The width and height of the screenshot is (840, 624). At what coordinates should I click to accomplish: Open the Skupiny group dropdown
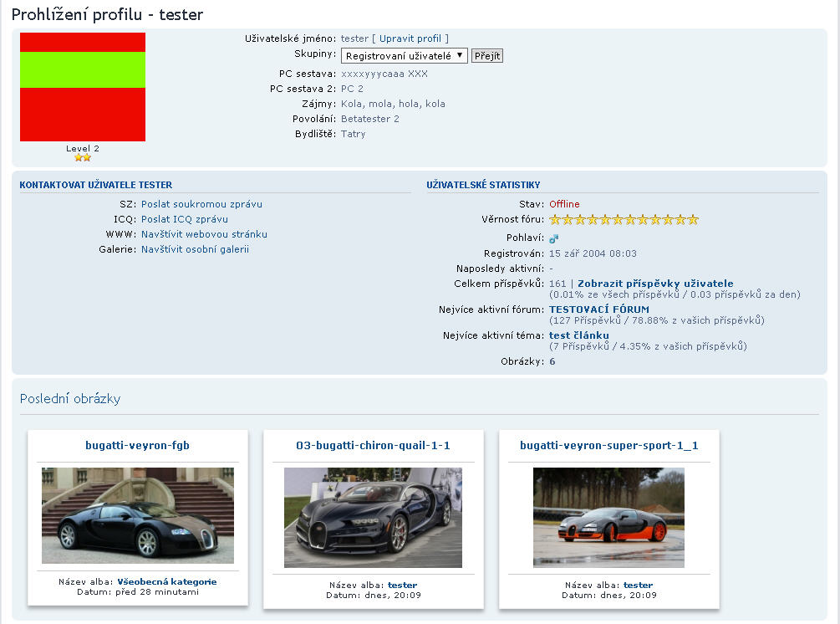[405, 56]
